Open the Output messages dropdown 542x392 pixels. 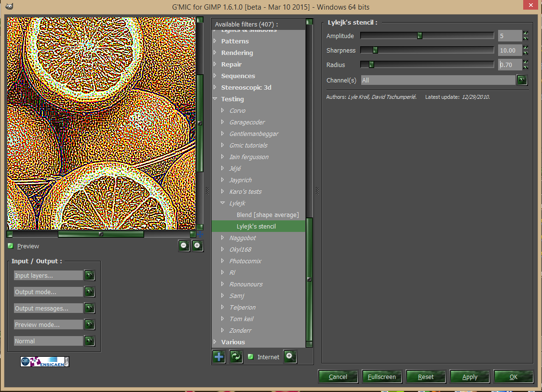pos(90,308)
